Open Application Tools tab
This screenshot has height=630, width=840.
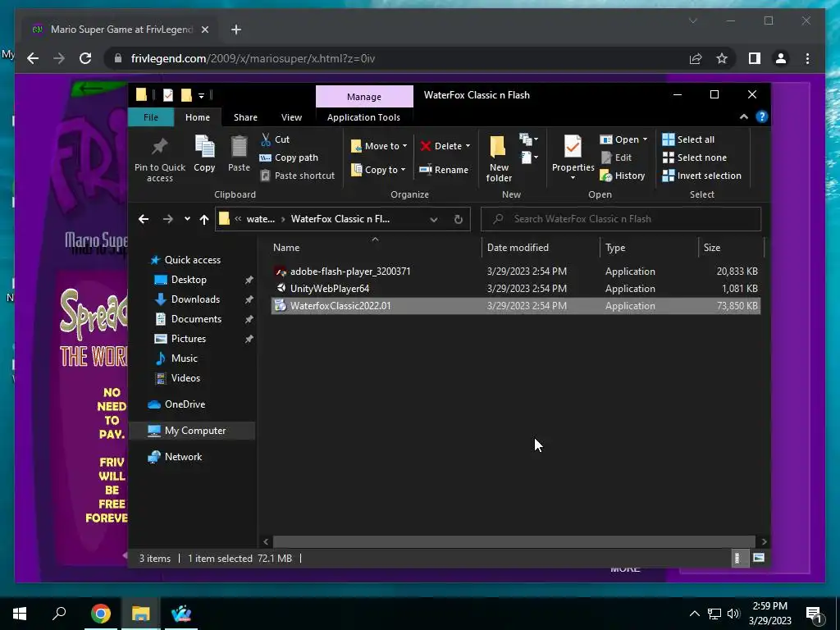[363, 117]
